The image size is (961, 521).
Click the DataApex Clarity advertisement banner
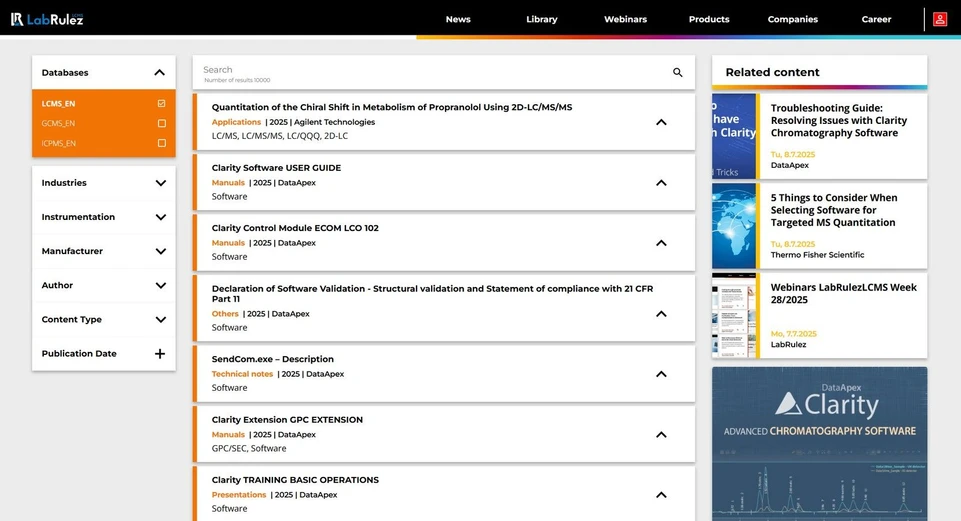pos(819,444)
